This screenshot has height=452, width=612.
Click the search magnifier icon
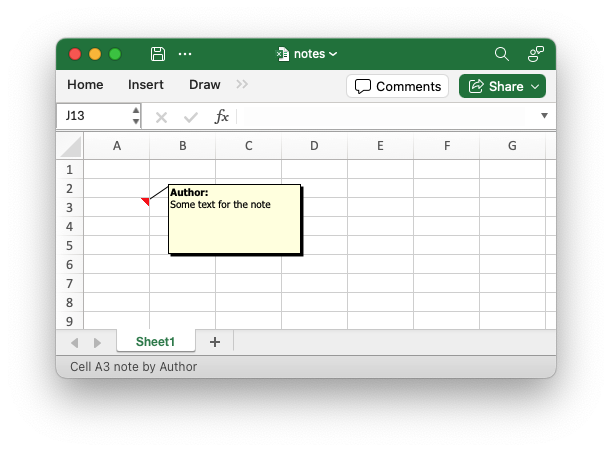(x=502, y=54)
